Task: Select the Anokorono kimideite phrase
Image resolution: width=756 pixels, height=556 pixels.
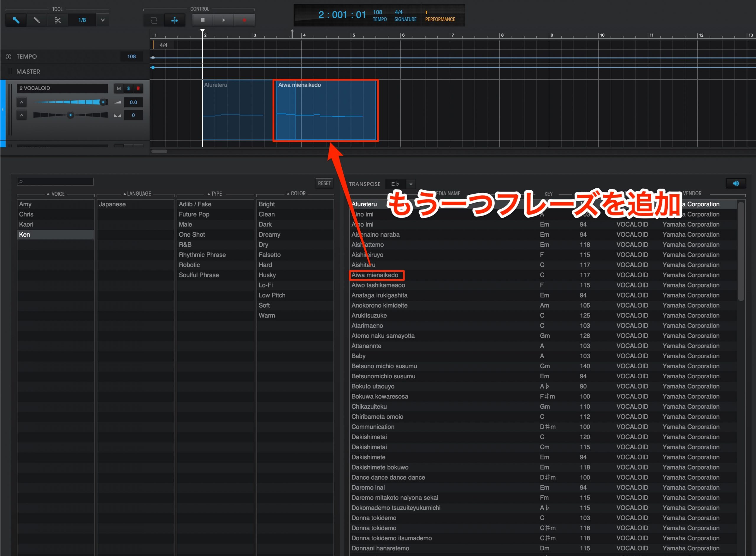Action: (x=543, y=305)
